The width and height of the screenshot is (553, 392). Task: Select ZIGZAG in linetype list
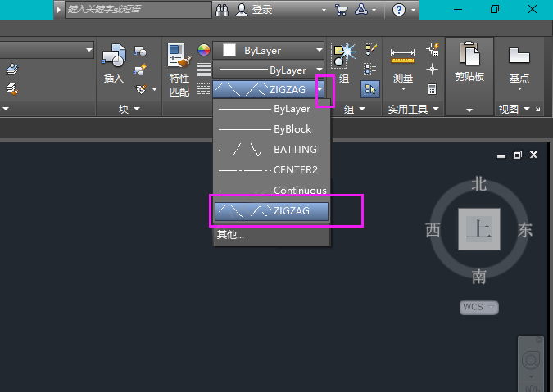[x=271, y=211]
